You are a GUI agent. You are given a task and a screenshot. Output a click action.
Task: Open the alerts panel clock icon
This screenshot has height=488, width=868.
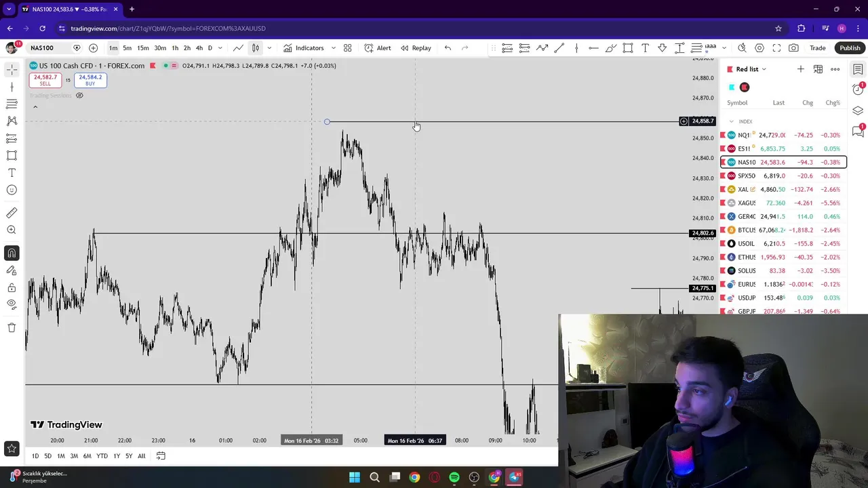tap(858, 89)
